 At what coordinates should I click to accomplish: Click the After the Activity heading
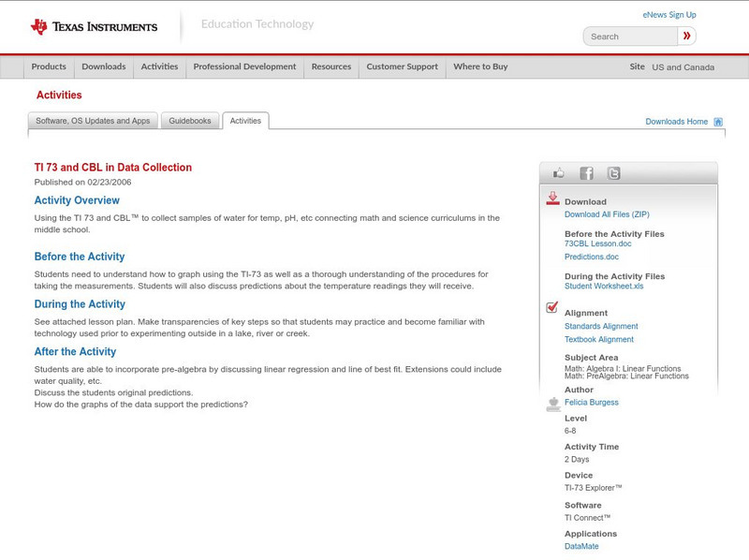(x=75, y=352)
